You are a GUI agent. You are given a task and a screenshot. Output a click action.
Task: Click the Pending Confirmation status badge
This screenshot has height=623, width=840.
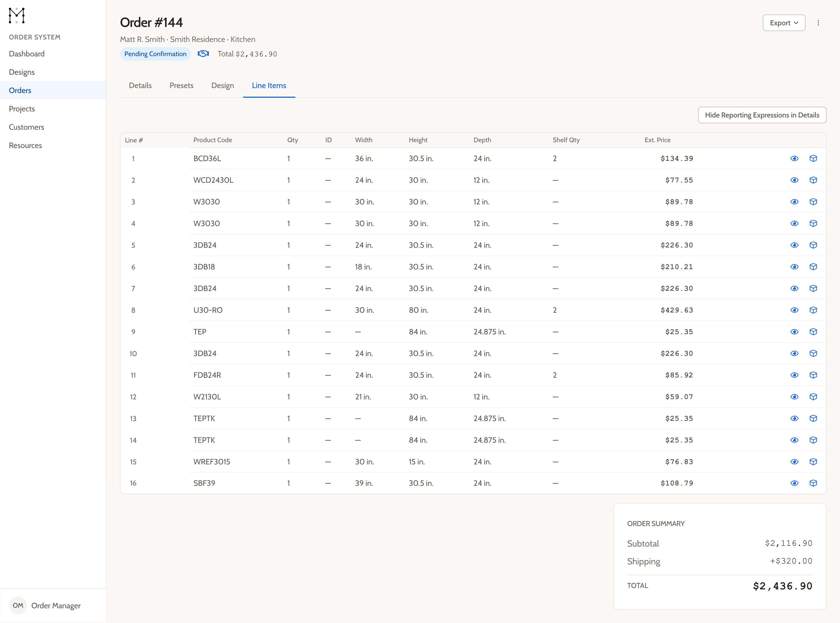point(155,54)
